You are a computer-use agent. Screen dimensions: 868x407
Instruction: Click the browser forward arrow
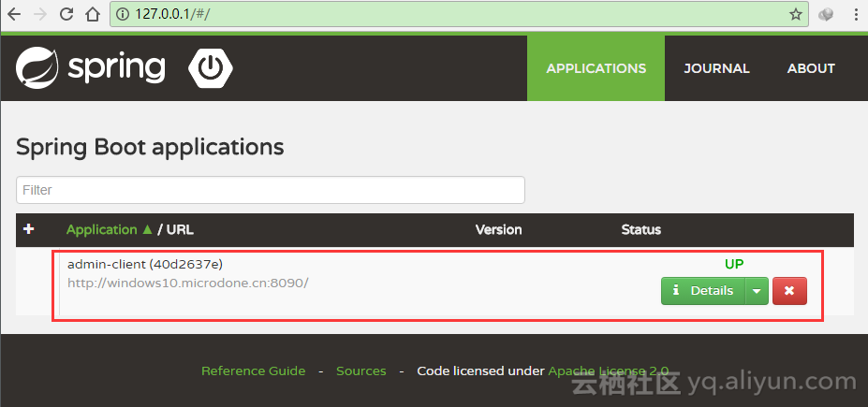pyautogui.click(x=40, y=14)
